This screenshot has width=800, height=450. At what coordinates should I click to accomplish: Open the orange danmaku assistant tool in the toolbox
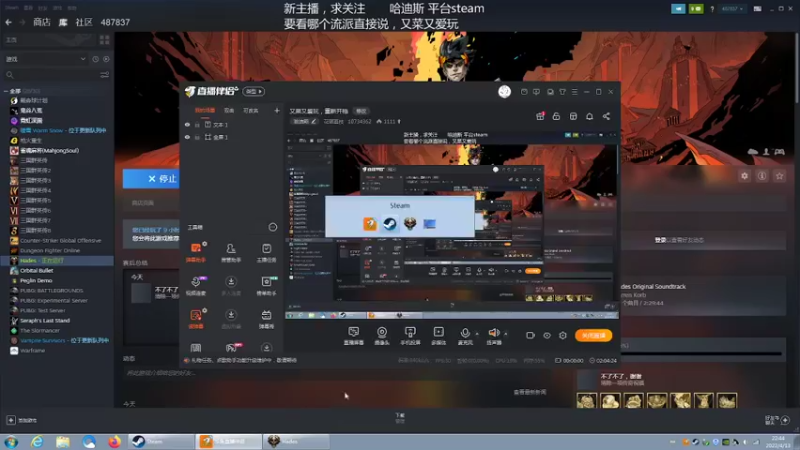[x=196, y=253]
